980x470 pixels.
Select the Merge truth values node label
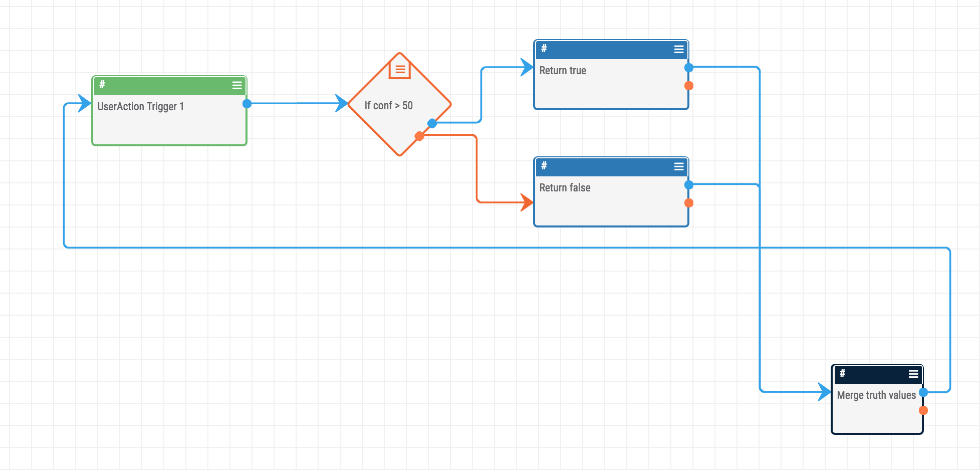click(876, 395)
